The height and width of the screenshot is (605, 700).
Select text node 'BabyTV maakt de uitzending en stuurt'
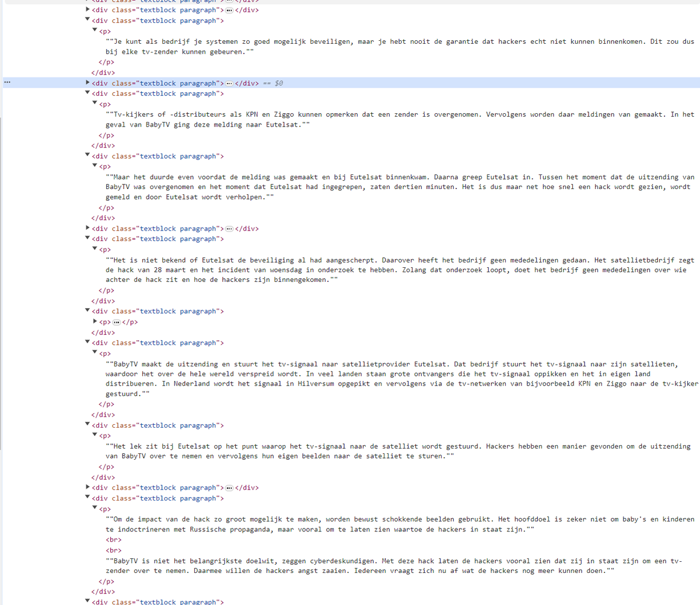(x=402, y=379)
